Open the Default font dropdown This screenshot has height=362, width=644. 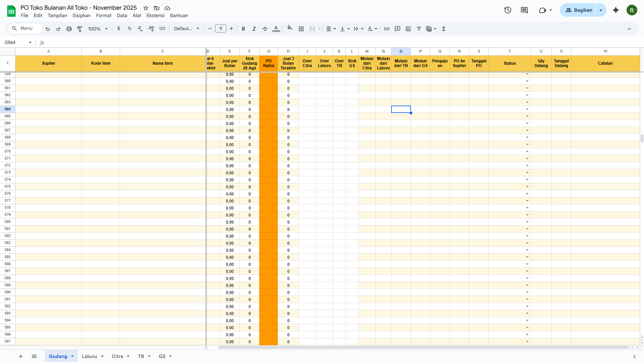[186, 29]
